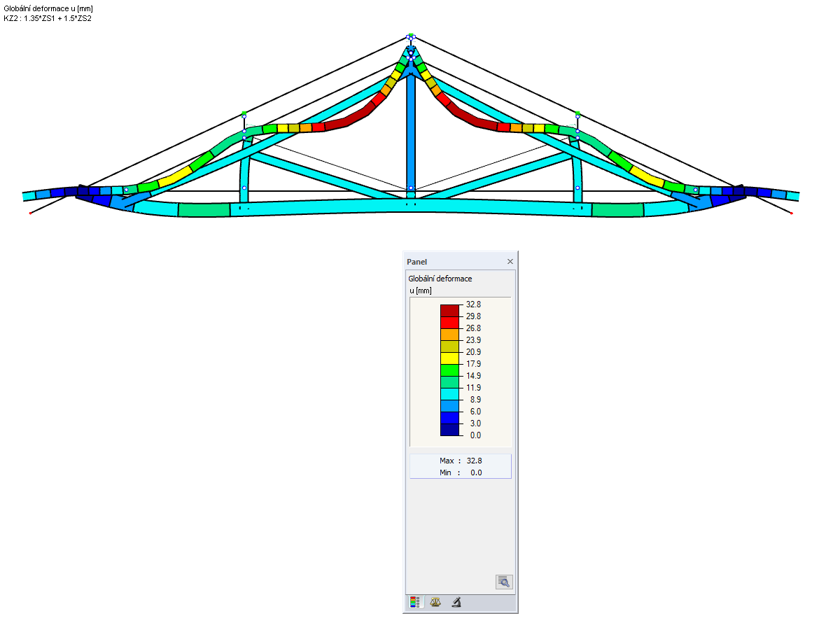Image resolution: width=840 pixels, height=630 pixels.
Task: Click the 29.8 legend value
Action: 473,316
